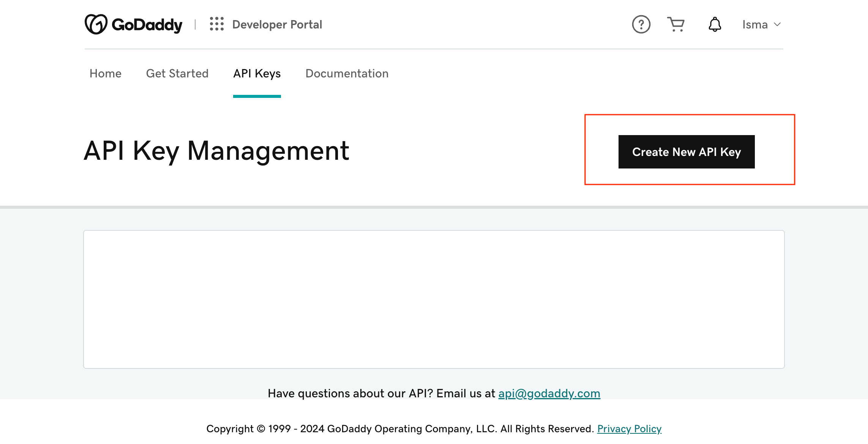
Task: Click the GoDaddy logo
Action: coord(133,24)
